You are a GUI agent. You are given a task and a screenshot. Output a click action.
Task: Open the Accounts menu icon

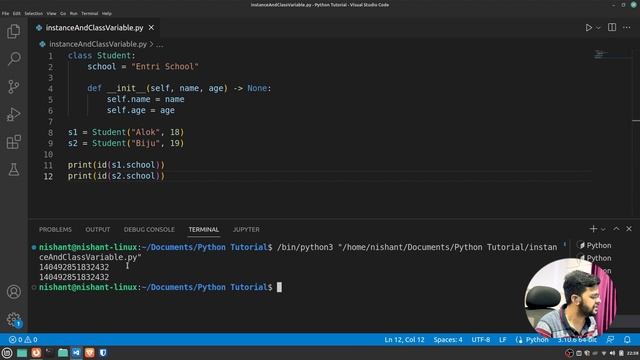click(x=13, y=291)
